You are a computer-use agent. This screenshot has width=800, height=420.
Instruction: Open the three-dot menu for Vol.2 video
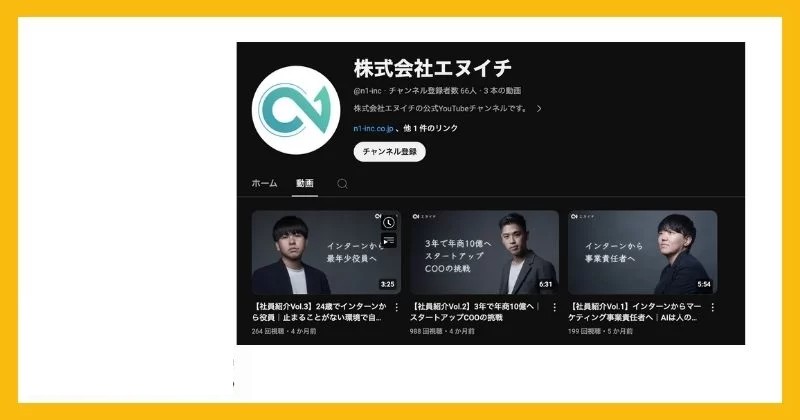(x=555, y=307)
